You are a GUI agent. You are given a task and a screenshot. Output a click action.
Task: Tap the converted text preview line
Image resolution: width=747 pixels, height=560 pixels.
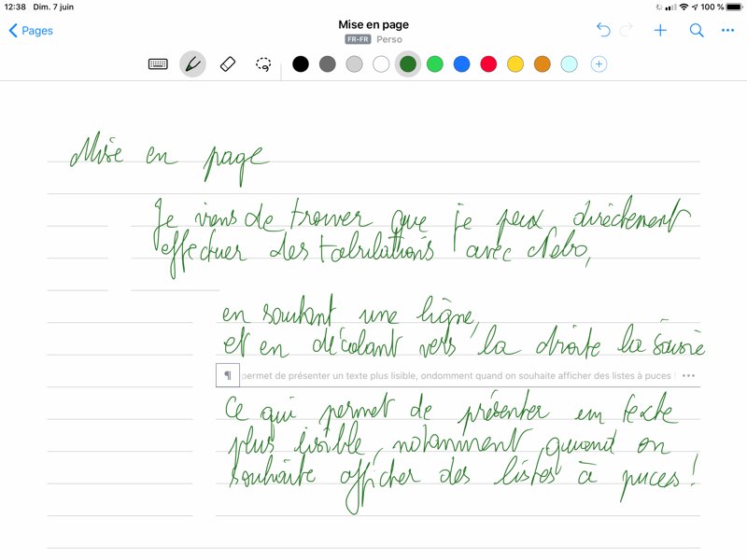(456, 376)
